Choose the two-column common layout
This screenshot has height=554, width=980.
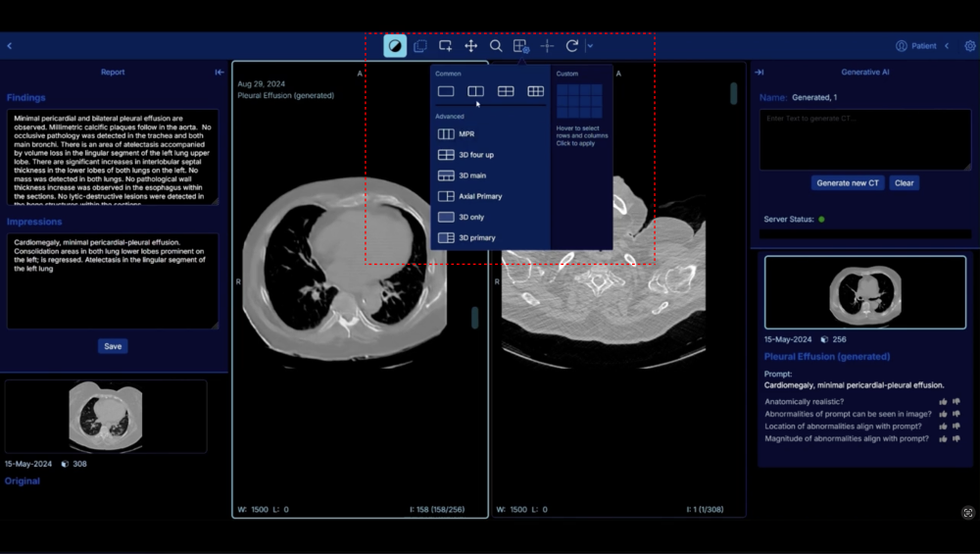click(475, 91)
